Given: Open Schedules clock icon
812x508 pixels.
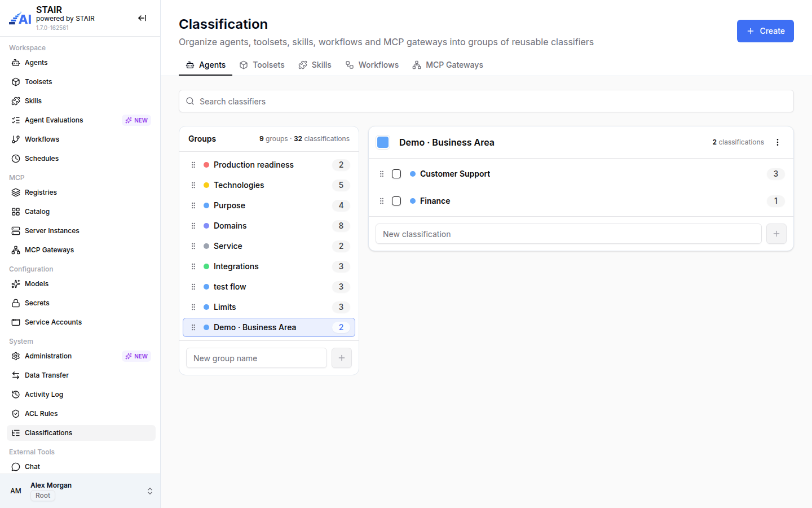Looking at the screenshot, I should pos(16,159).
